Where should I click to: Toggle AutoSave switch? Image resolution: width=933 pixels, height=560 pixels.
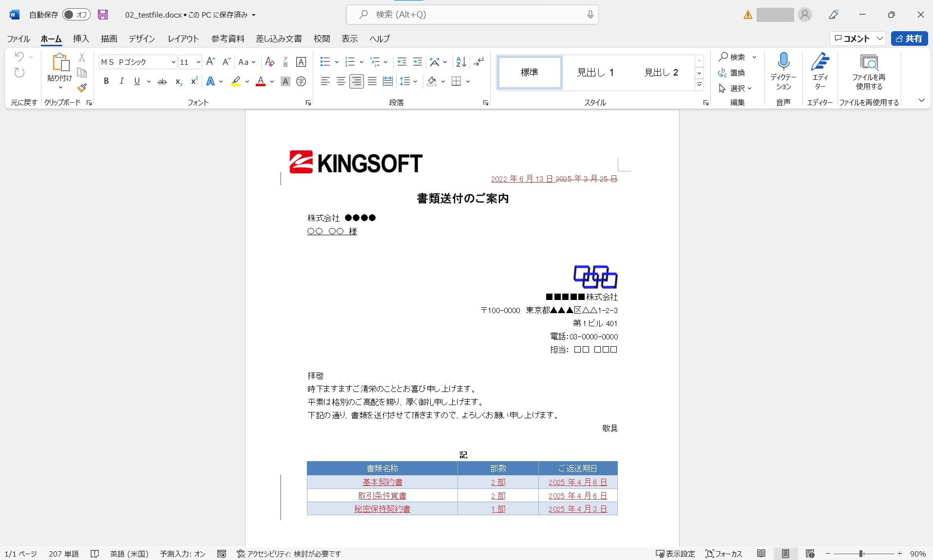(x=76, y=15)
